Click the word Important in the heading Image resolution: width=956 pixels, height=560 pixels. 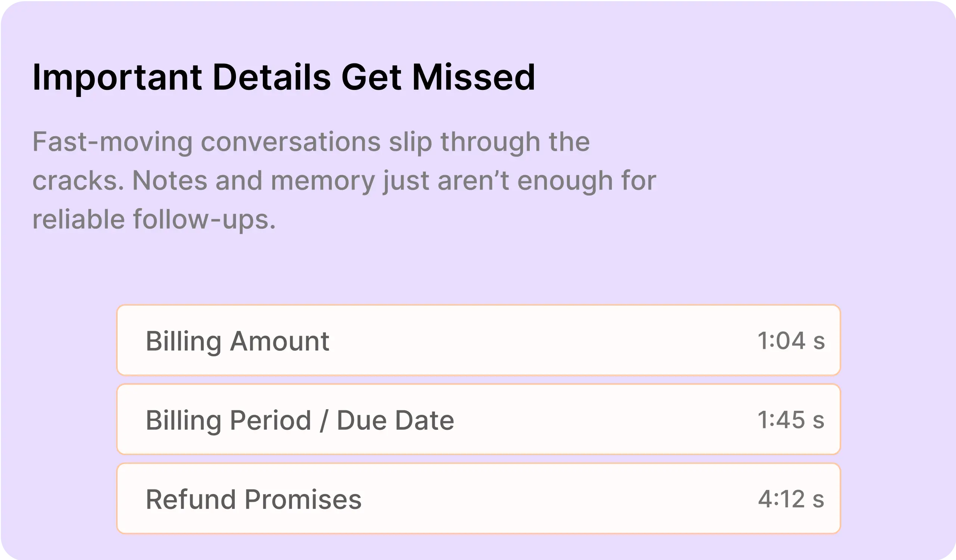[x=117, y=78]
